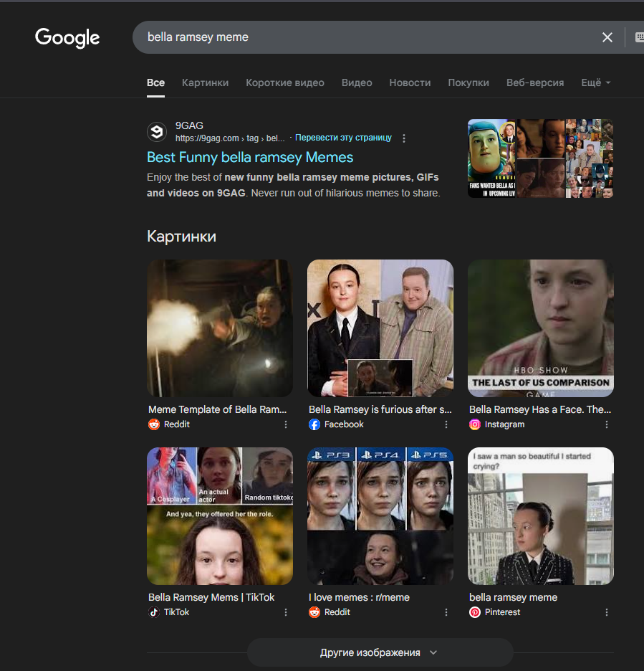644x671 pixels.
Task: Click the 9GAG site favicon
Action: (157, 131)
